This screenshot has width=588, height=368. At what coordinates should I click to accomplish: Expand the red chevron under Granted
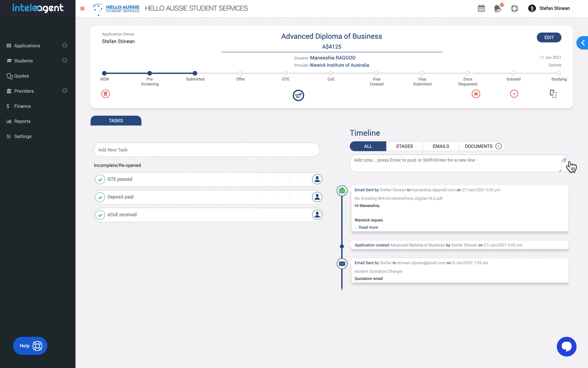click(514, 94)
